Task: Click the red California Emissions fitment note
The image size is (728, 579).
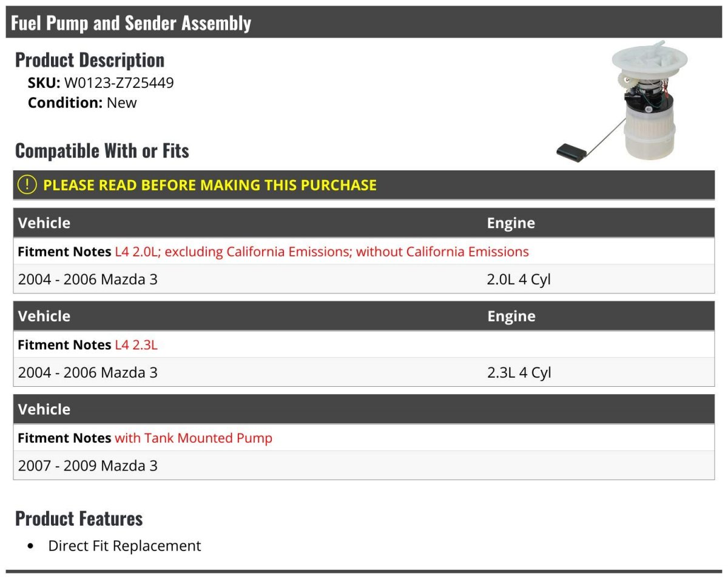Action: click(x=322, y=252)
